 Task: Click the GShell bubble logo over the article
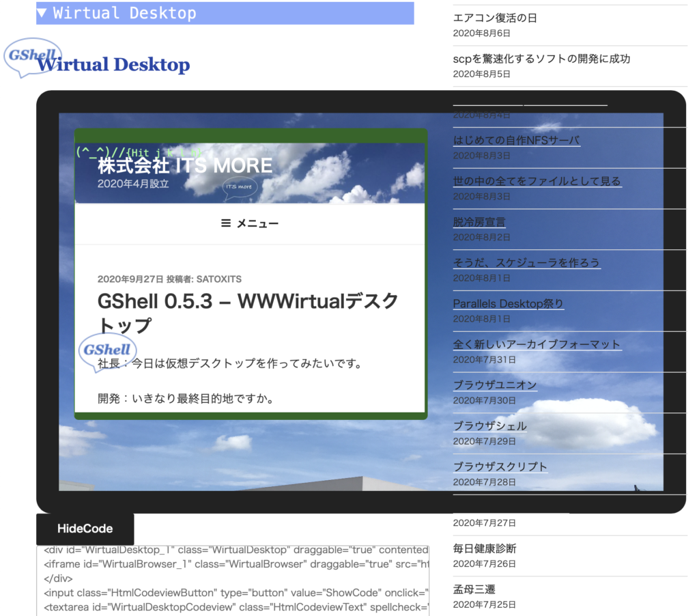[x=105, y=350]
